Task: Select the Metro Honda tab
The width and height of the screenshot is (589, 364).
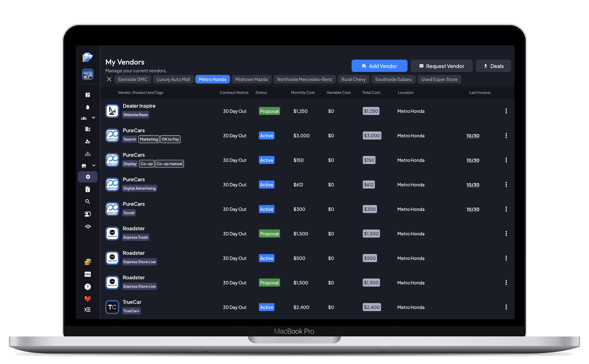Action: click(x=213, y=79)
